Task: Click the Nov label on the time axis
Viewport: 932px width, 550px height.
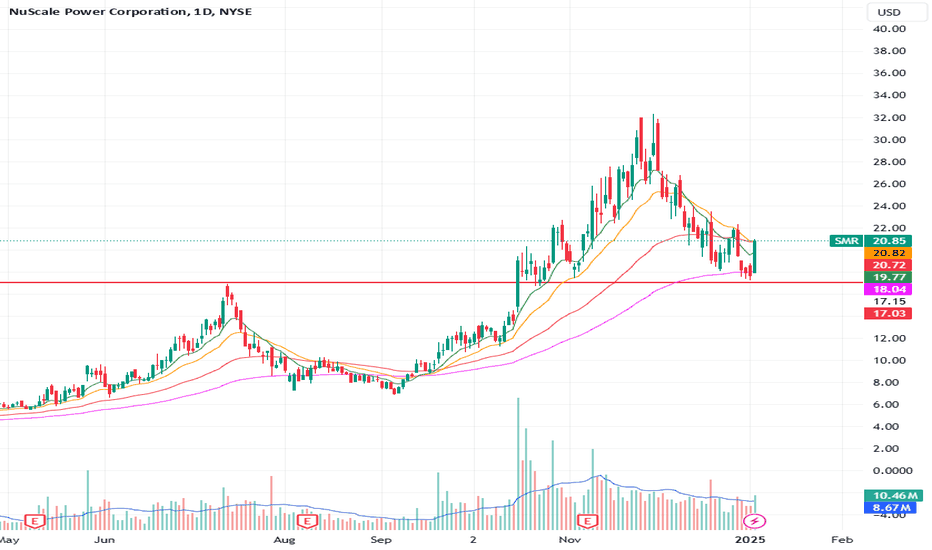Action: 569,540
